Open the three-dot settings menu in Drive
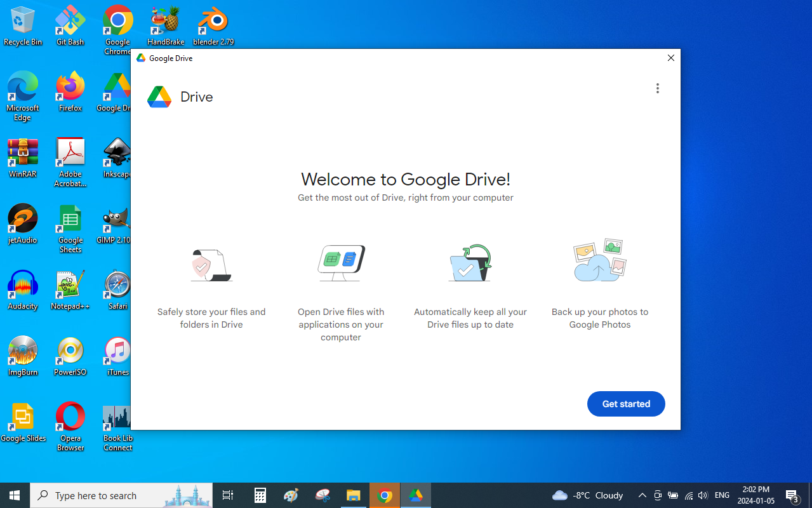 pyautogui.click(x=657, y=88)
